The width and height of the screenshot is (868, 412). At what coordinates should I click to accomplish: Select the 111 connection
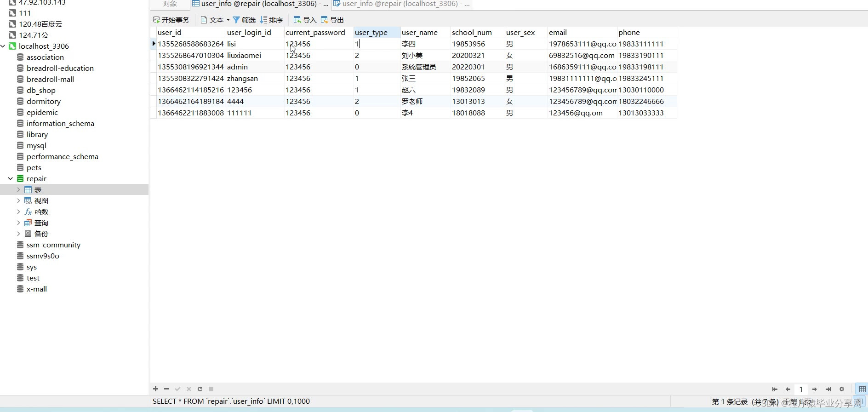tap(25, 13)
